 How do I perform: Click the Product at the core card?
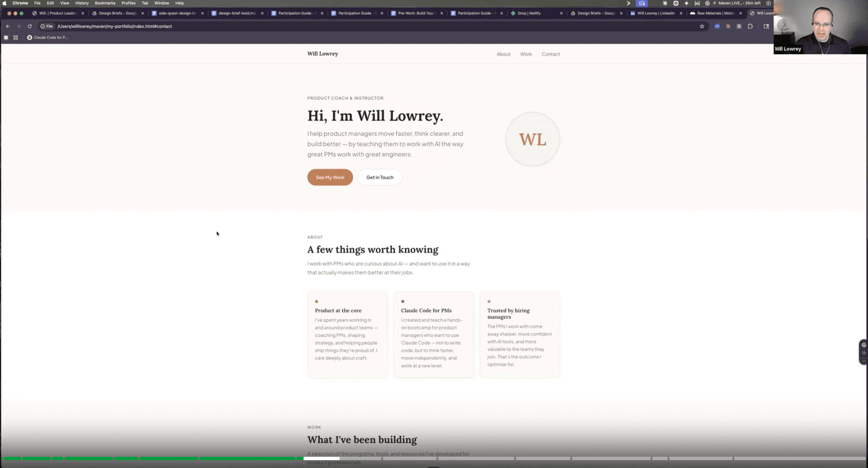[347, 335]
